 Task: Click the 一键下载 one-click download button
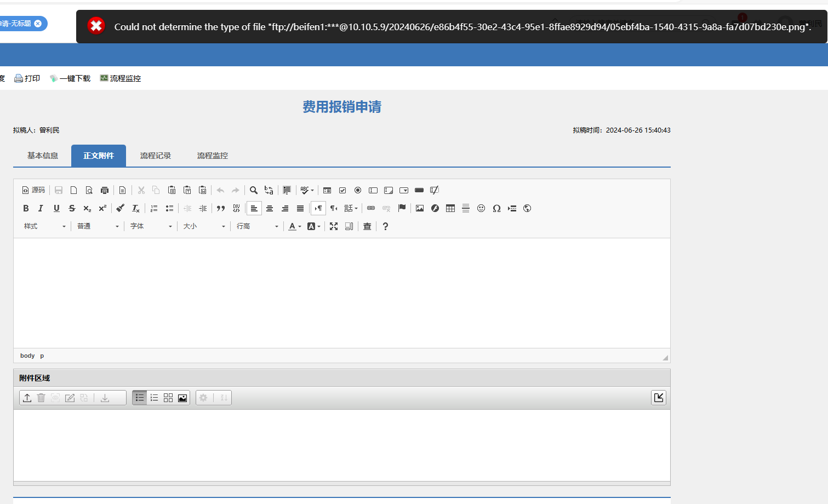tap(70, 78)
